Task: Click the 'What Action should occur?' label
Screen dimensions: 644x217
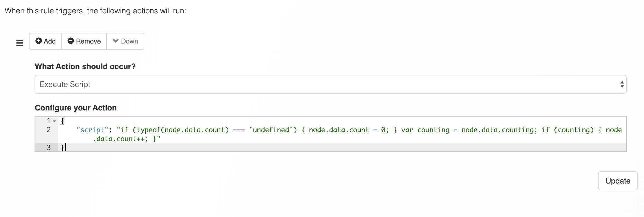Action: (85, 66)
